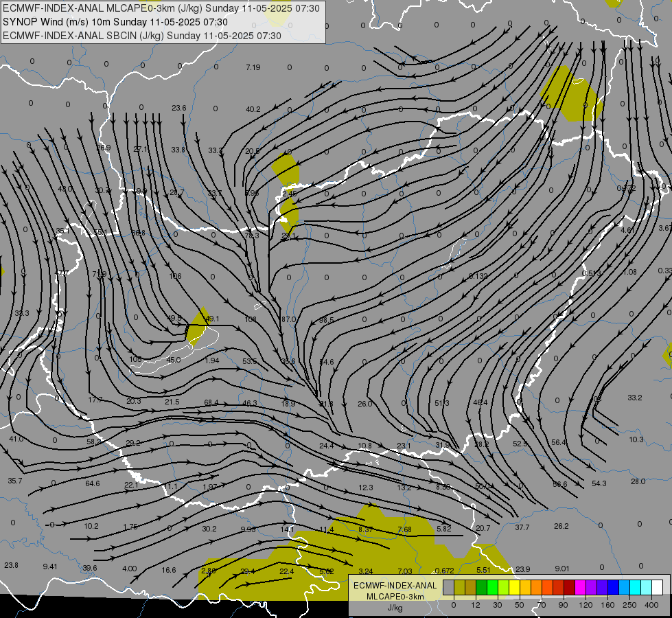Click the MLCAPE0-3km title line in header

pyautogui.click(x=161, y=8)
